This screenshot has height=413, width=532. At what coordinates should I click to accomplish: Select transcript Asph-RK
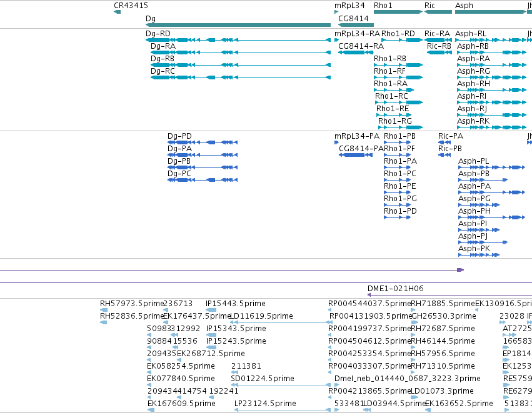click(x=491, y=128)
